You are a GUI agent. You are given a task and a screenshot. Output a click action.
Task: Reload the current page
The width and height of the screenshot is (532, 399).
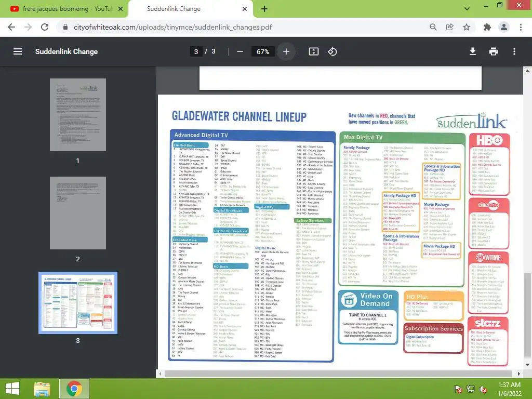click(x=45, y=27)
